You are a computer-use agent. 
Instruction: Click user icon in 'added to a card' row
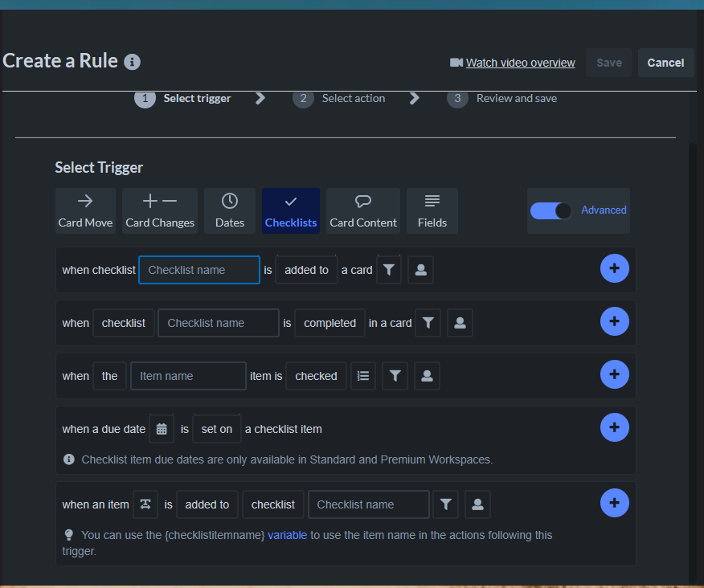click(x=420, y=270)
